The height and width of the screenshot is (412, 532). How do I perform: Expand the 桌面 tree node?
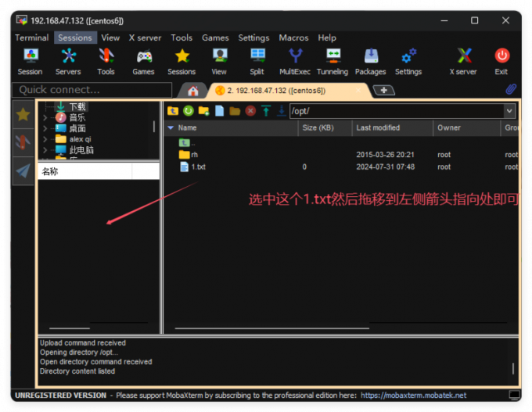point(45,129)
